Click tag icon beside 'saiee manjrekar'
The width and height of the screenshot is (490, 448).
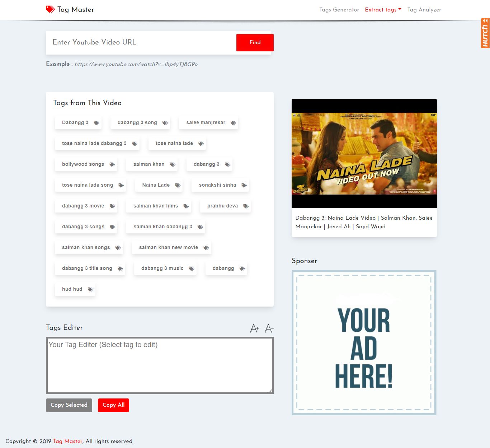tap(233, 123)
